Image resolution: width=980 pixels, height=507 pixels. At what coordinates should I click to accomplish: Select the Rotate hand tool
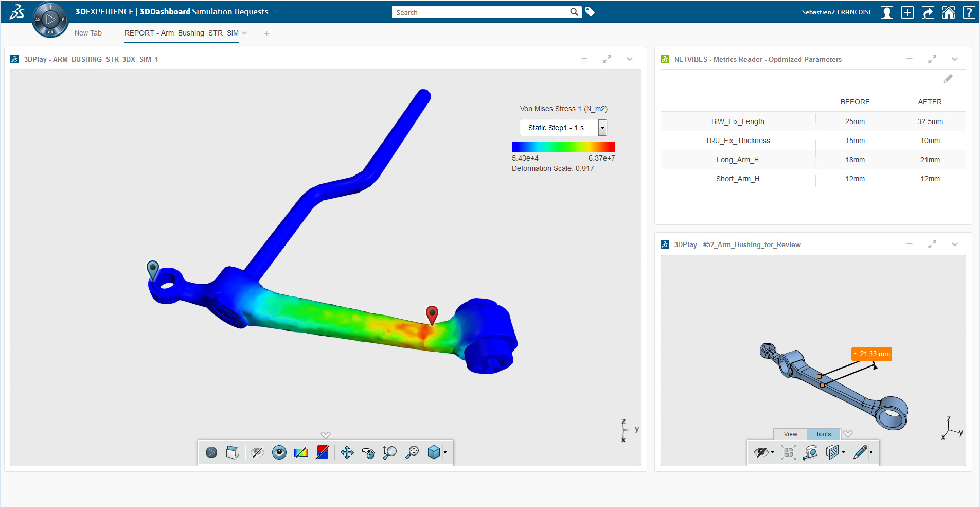pyautogui.click(x=368, y=452)
